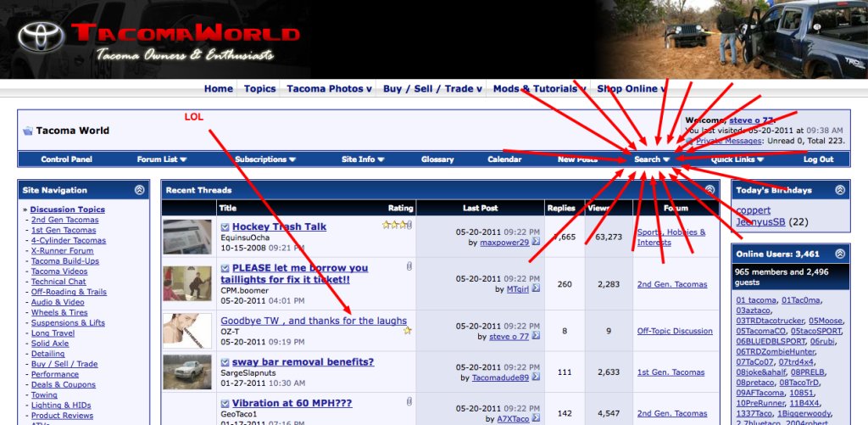Go to last post by Tacomadude89 arrow icon
Viewport: 868px width, 425px height.
[x=536, y=377]
